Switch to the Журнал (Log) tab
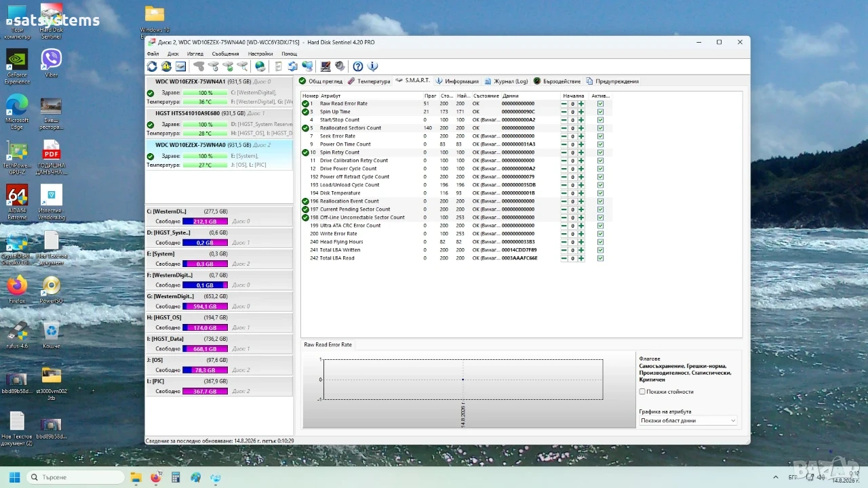Image resolution: width=868 pixels, height=488 pixels. pos(506,81)
